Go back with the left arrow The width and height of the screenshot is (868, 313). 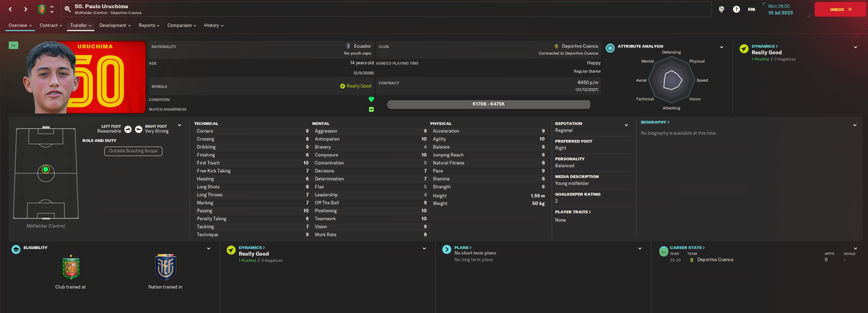click(x=12, y=10)
